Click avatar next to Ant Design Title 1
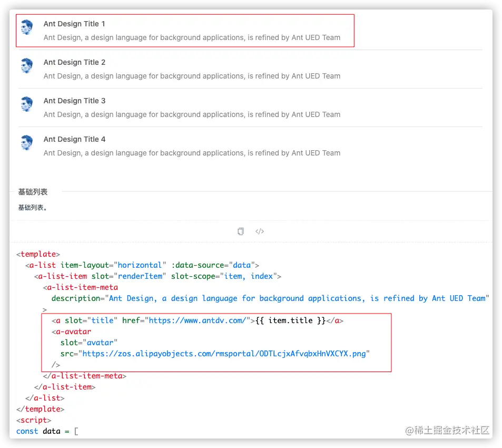The width and height of the screenshot is (502, 448). (x=27, y=27)
